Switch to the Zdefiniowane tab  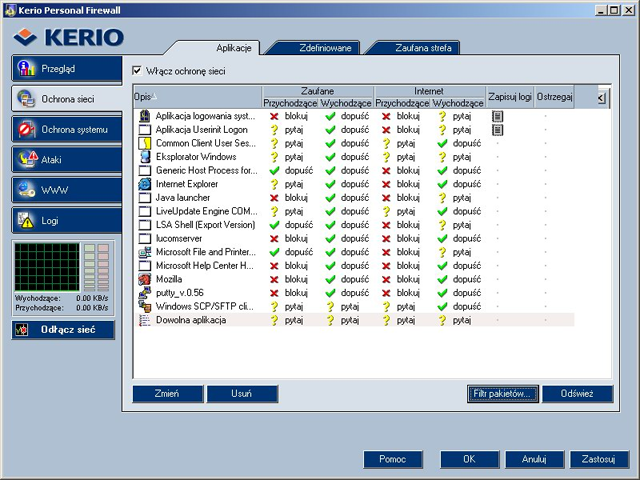click(x=311, y=47)
